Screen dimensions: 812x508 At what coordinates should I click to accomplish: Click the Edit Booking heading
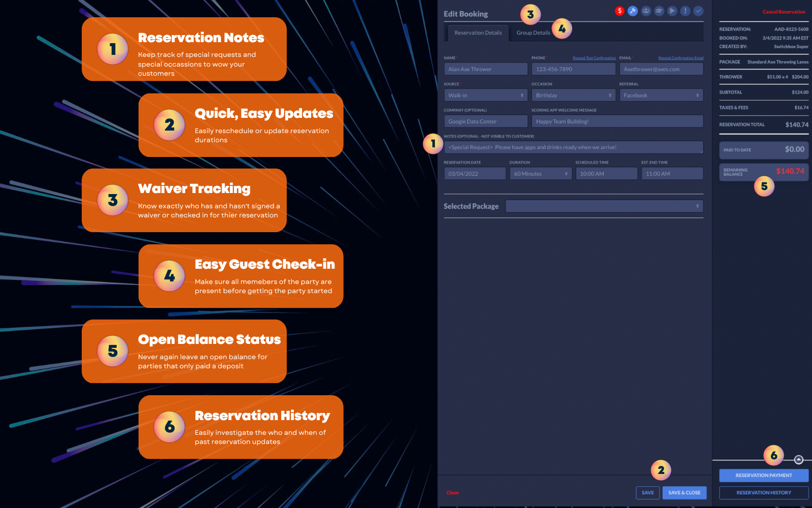466,14
